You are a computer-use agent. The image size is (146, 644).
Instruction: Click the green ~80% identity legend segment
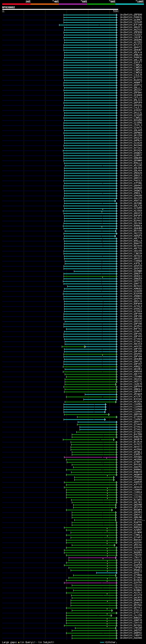click(101, 4)
